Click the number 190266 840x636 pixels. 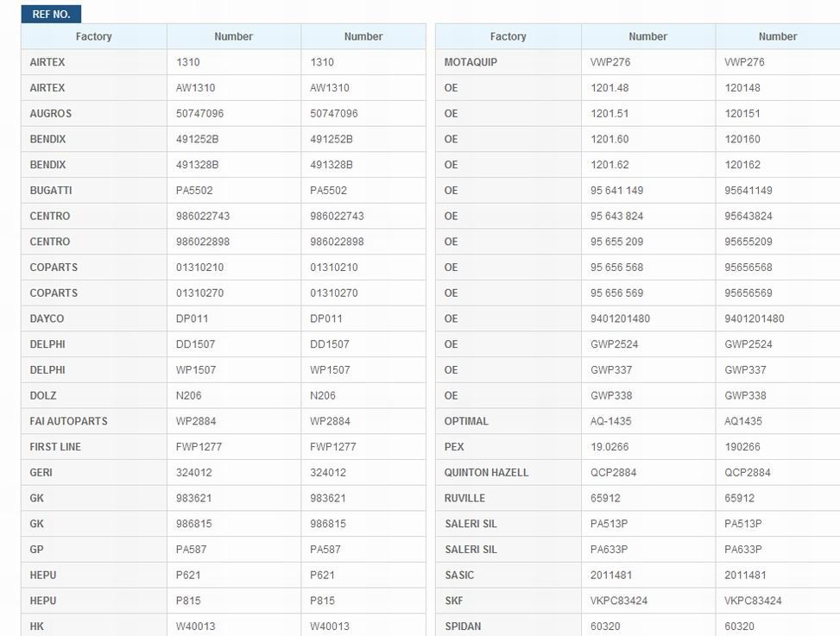(x=742, y=447)
